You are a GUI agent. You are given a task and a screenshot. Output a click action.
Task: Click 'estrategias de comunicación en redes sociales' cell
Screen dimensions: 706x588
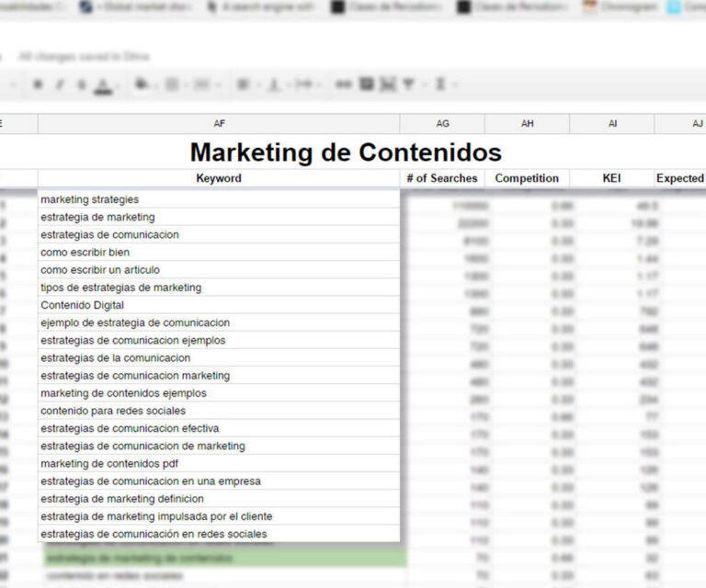pyautogui.click(x=219, y=534)
